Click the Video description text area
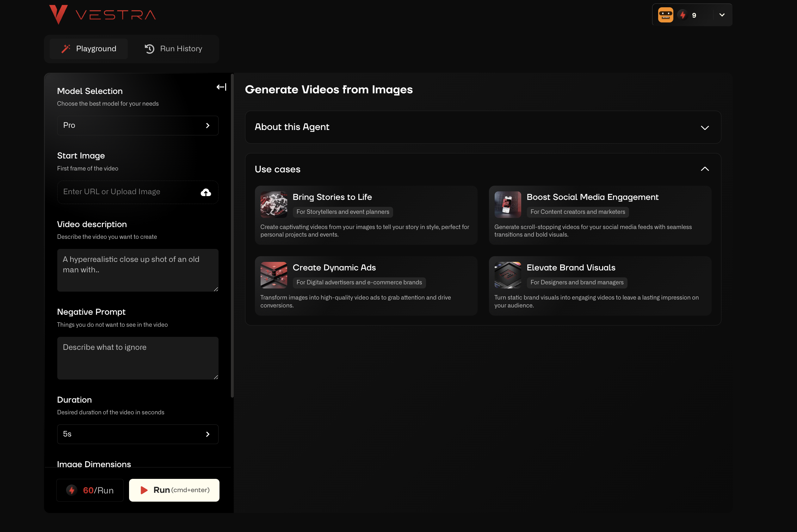The image size is (797, 532). (x=137, y=270)
